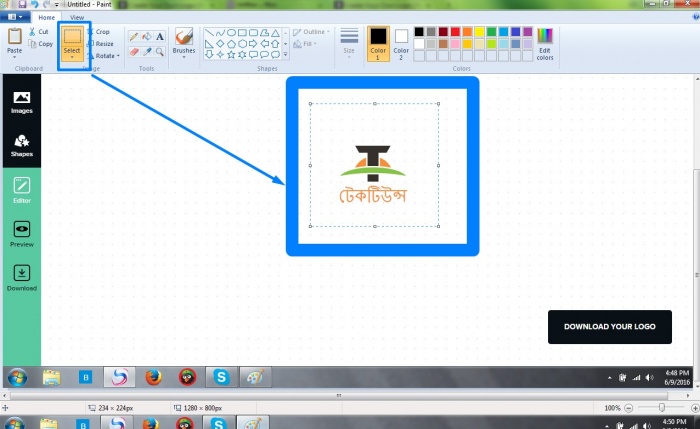Click the Save icon in title bar
The image size is (700, 429).
(22, 4)
